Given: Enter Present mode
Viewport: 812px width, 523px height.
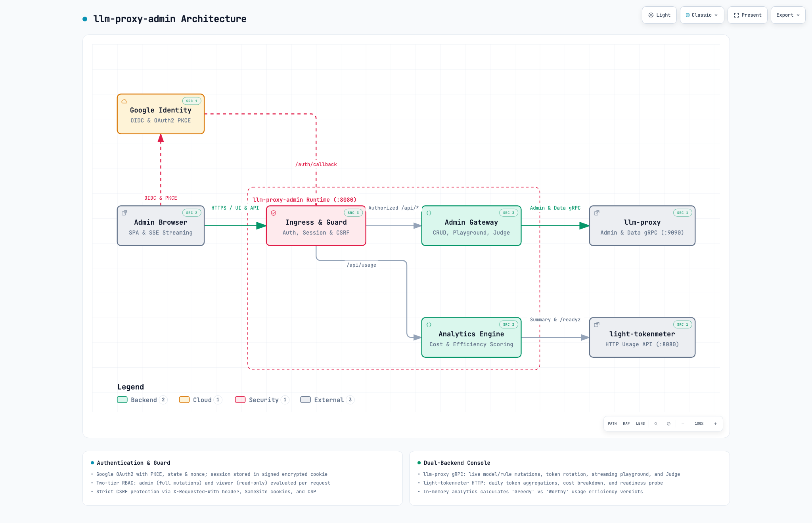Looking at the screenshot, I should (747, 15).
